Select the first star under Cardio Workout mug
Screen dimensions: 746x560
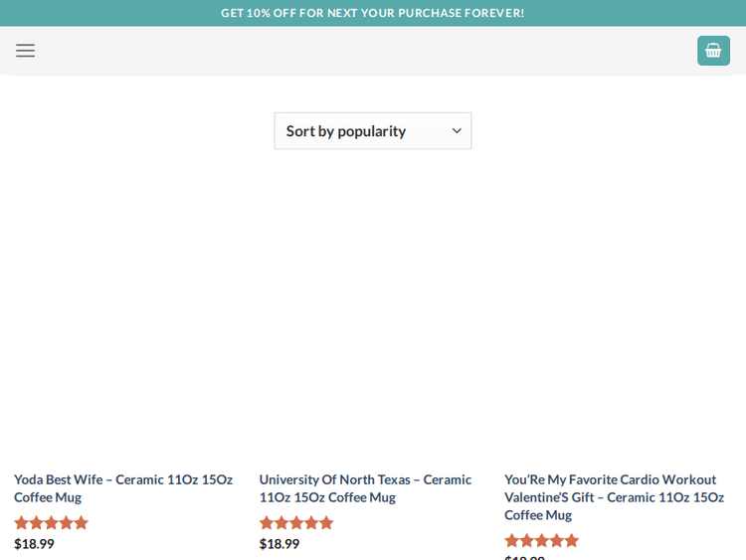[512, 541]
